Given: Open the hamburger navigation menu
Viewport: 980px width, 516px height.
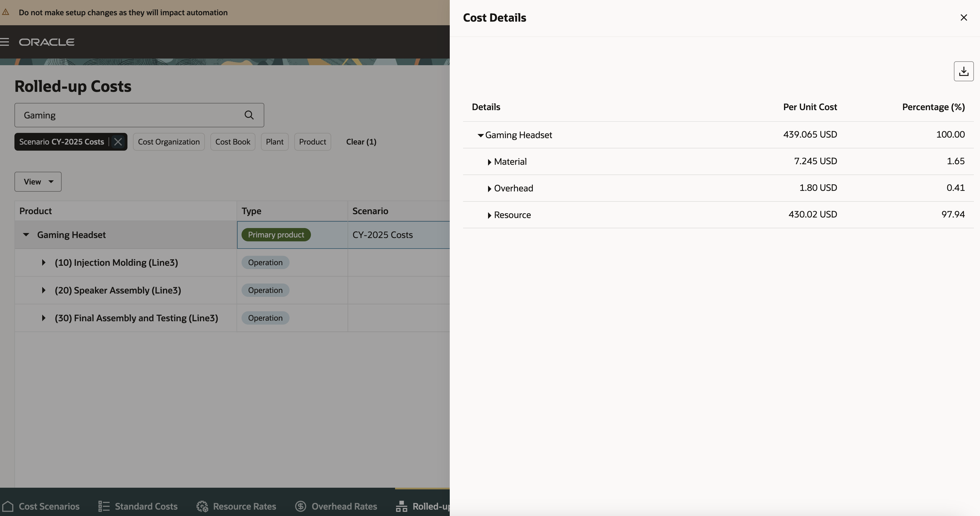Looking at the screenshot, I should (4, 42).
